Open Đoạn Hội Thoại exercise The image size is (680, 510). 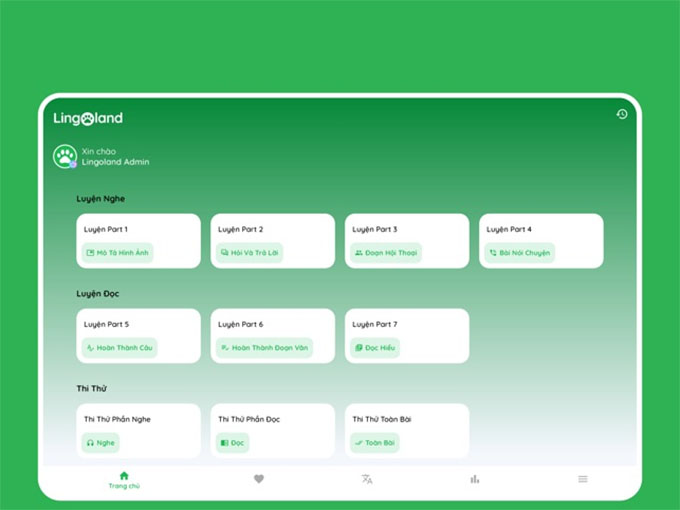(383, 253)
